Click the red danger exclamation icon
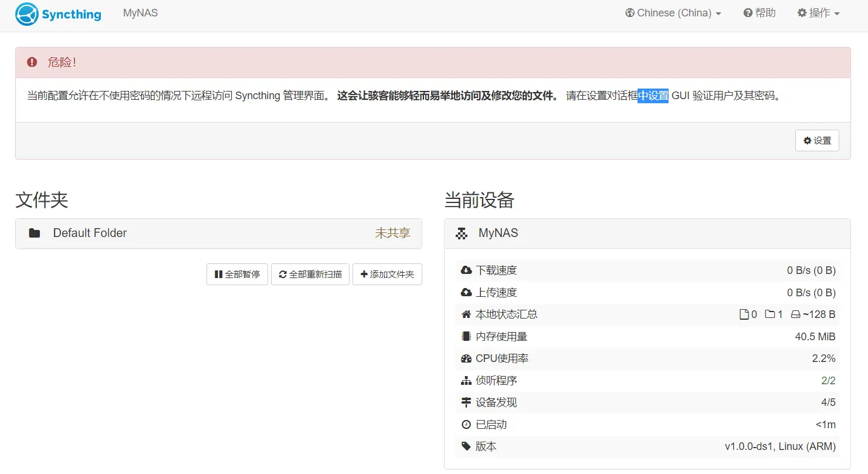Viewport: 868px width, 474px height. pyautogui.click(x=32, y=62)
